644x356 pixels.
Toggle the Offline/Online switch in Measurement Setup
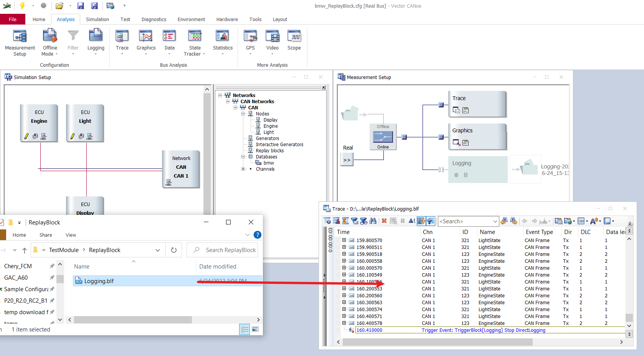[x=383, y=137]
